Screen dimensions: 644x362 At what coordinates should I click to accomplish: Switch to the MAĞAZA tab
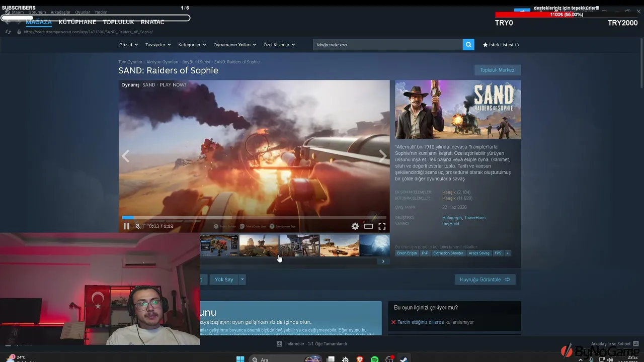coord(39,22)
